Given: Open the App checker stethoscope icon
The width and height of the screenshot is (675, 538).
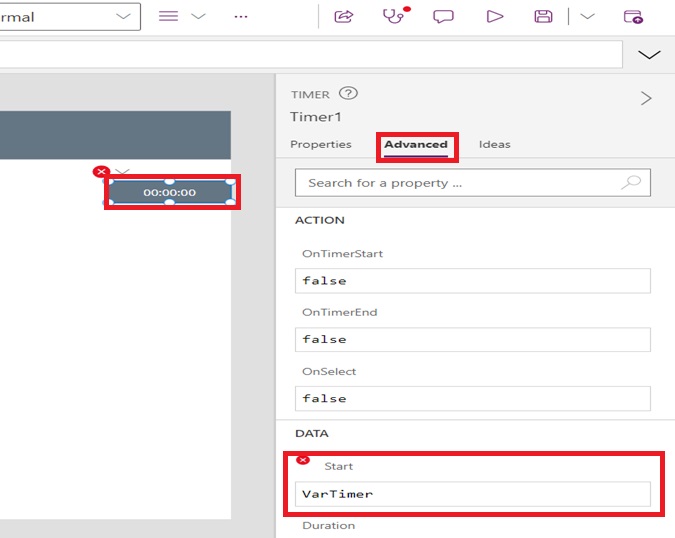Looking at the screenshot, I should [x=395, y=16].
